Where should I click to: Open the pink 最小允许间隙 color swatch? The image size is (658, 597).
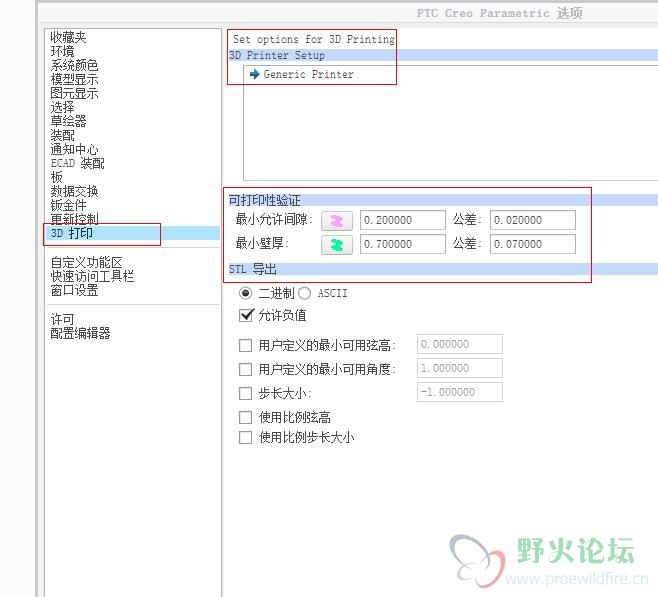click(x=337, y=221)
